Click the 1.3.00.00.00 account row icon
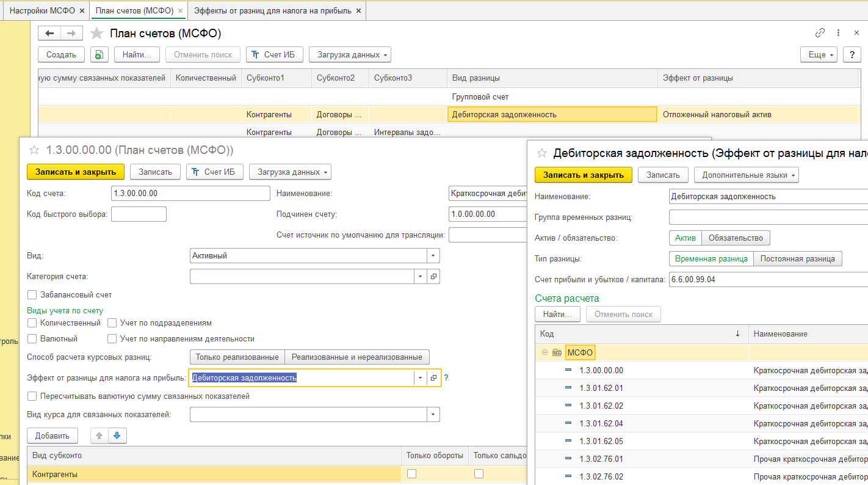This screenshot has height=485, width=868. pyautogui.click(x=568, y=370)
